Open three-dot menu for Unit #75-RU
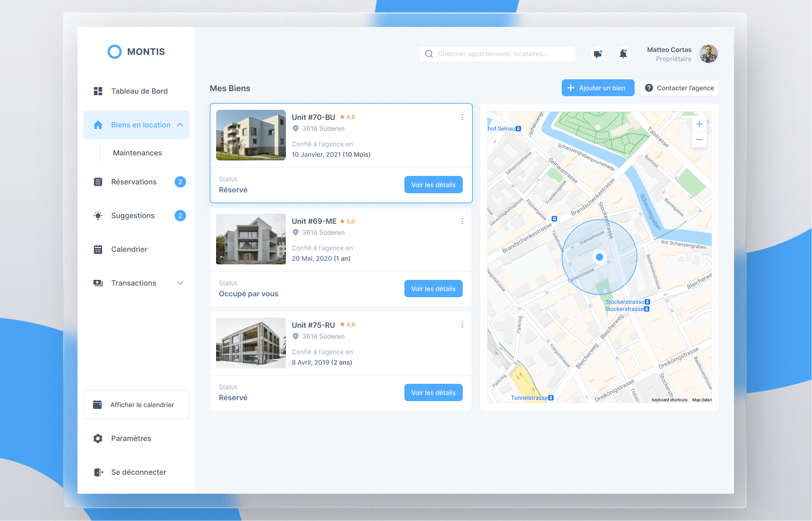This screenshot has height=521, width=812. pyautogui.click(x=462, y=325)
